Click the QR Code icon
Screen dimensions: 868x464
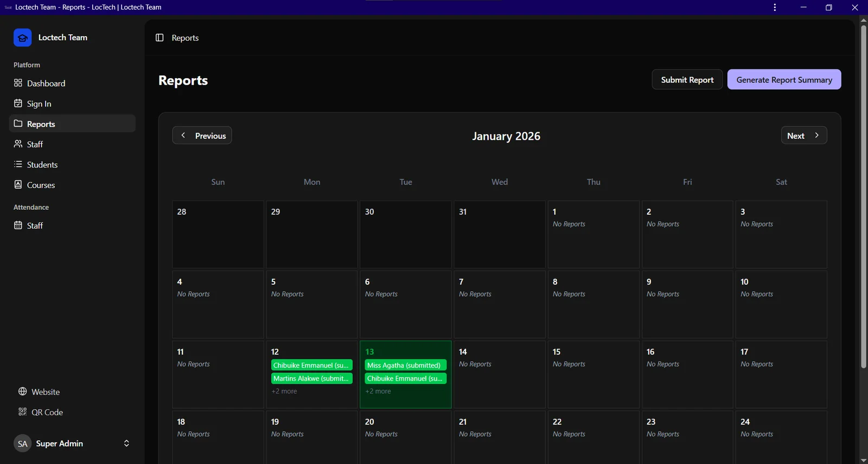coord(22,412)
